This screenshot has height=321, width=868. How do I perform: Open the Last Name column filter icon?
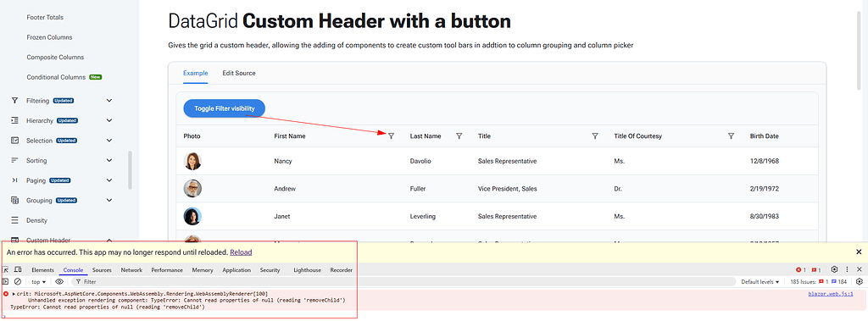coord(459,136)
